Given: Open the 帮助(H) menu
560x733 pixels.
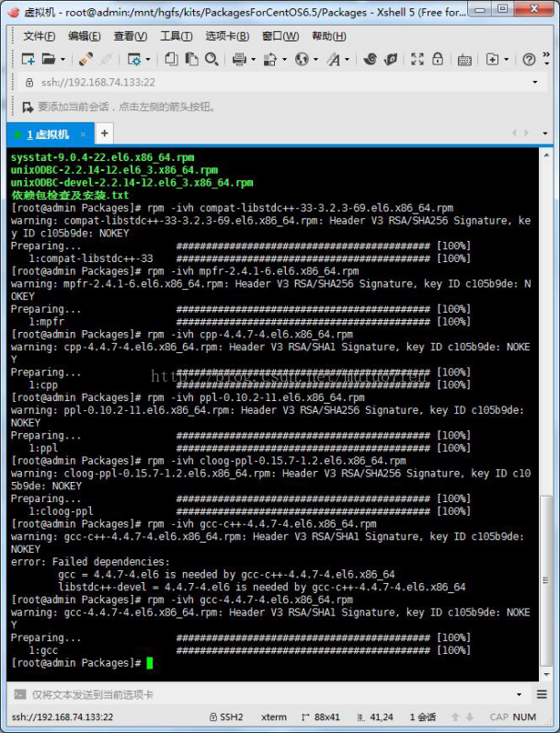Looking at the screenshot, I should point(329,36).
